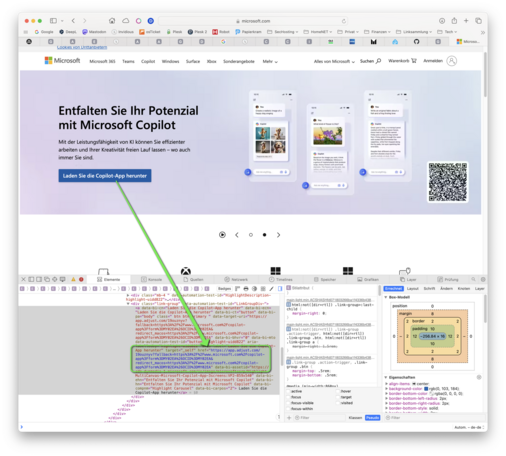Click the inspector errors red icon
This screenshot has width=506, height=456.
tap(81, 279)
